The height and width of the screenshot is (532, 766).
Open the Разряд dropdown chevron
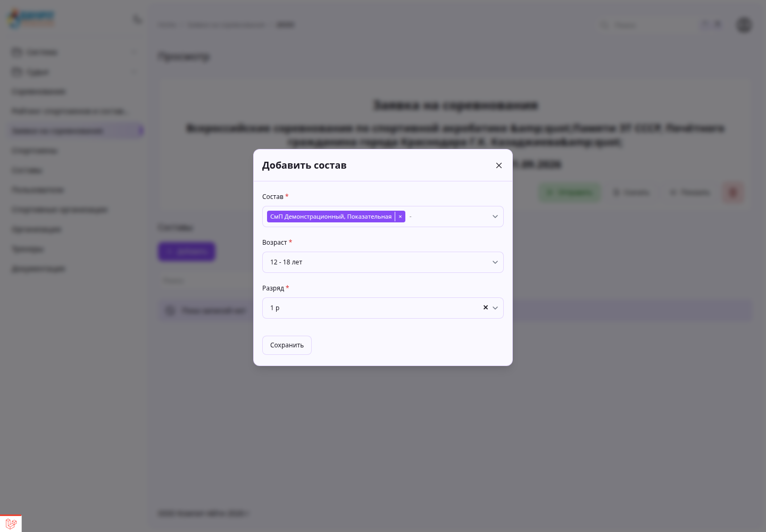click(495, 308)
